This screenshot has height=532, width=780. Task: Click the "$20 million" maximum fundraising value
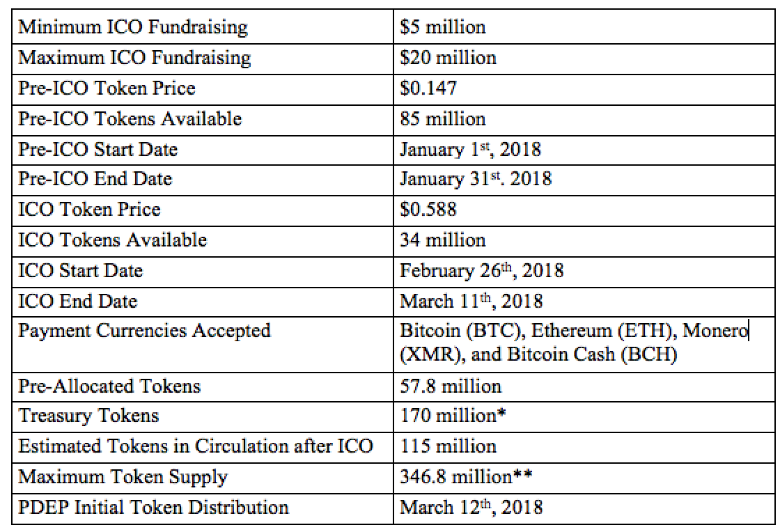pos(448,57)
